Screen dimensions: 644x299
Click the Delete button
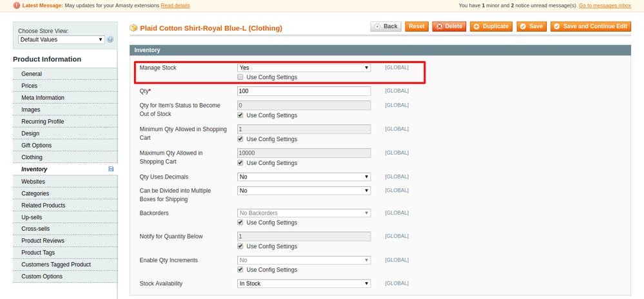click(x=449, y=26)
